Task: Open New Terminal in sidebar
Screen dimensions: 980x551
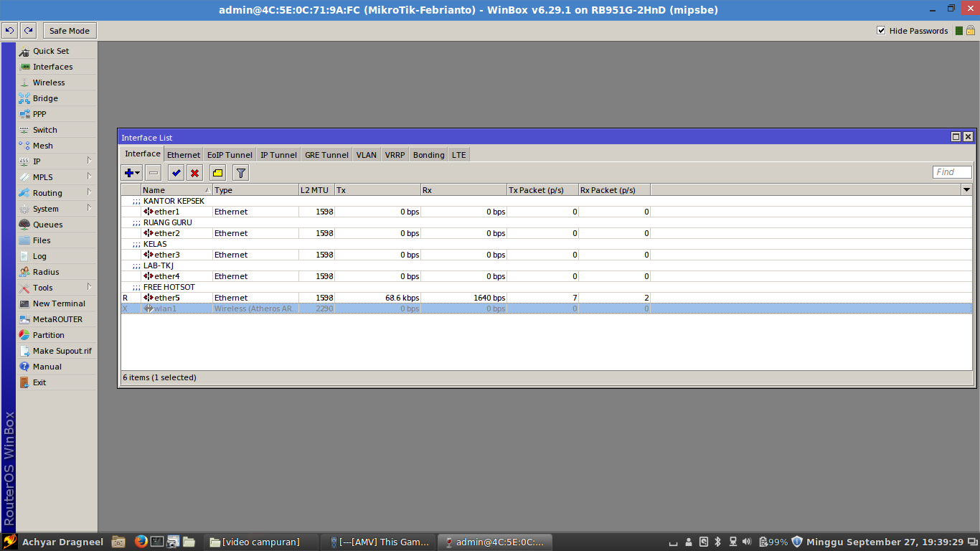Action: coord(56,303)
